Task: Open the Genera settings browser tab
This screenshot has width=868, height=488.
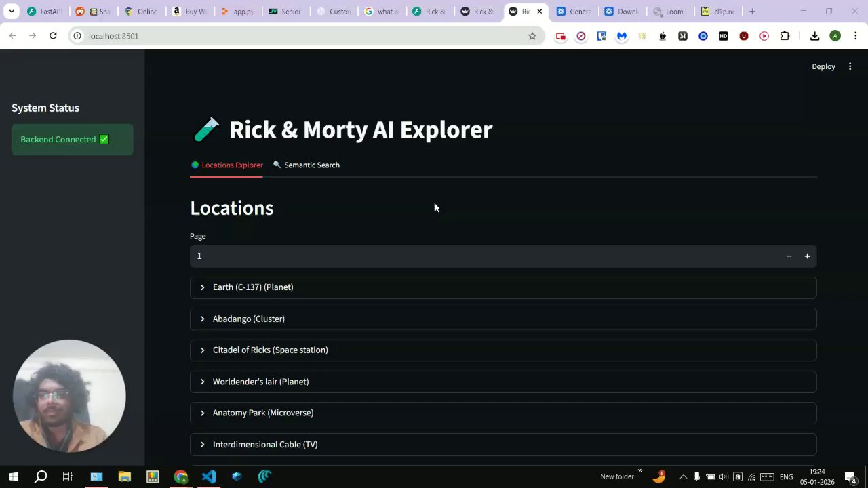Action: pos(574,12)
